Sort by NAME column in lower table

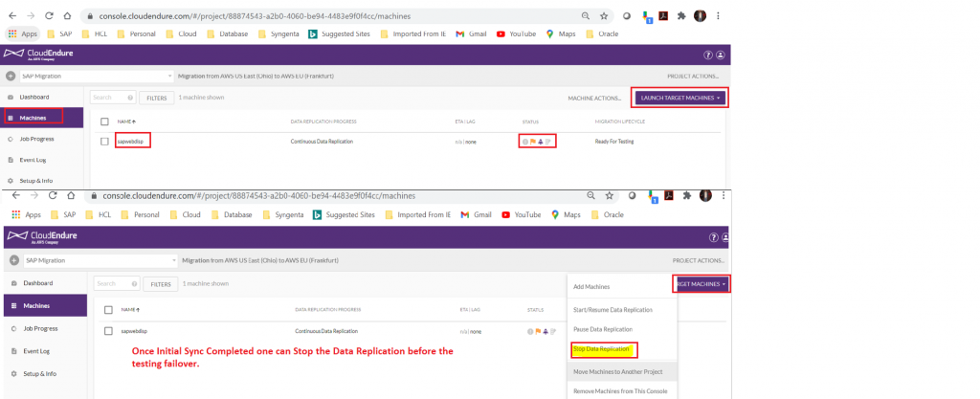(130, 310)
